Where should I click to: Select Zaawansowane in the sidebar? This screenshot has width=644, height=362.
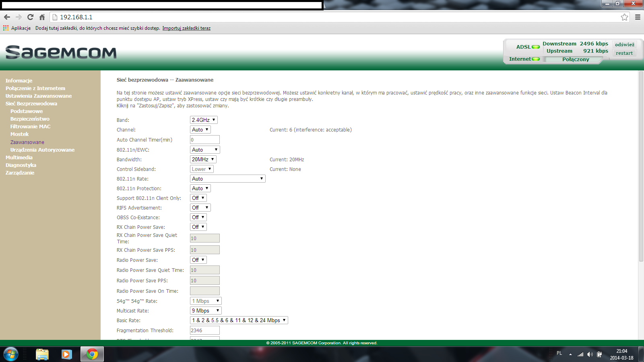27,142
